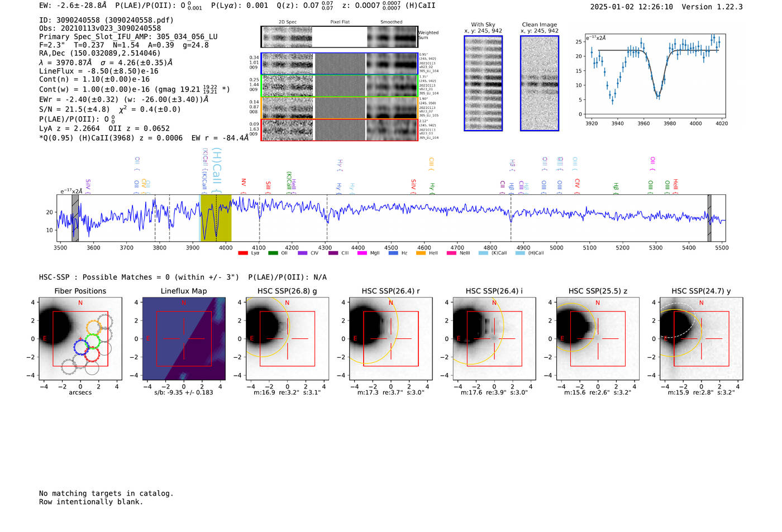Open the HSC SSP(26.8) g cutout
782x532 pixels.
coord(287,339)
